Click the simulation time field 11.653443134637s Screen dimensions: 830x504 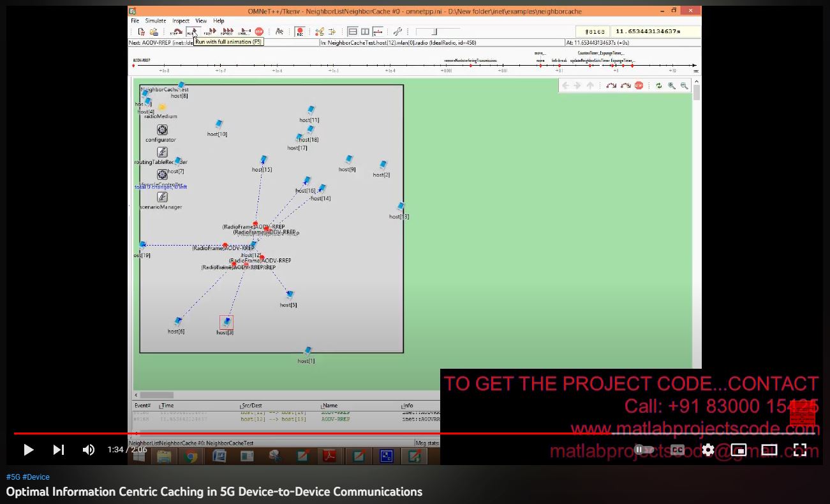[655, 32]
